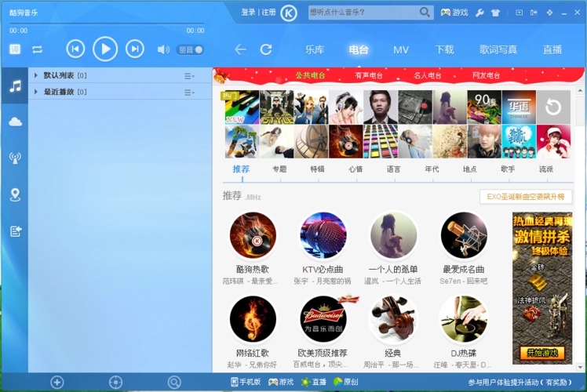Skip to the previous track
587x392 pixels.
75,49
